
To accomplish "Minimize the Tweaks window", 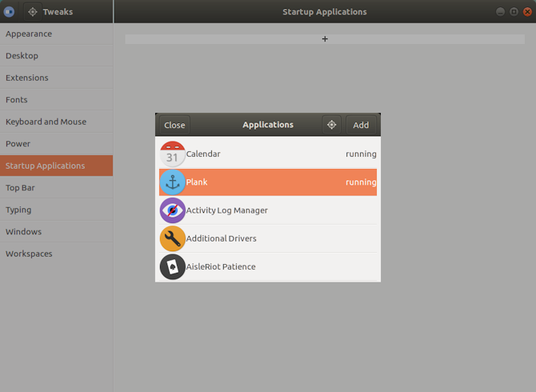I will [500, 12].
